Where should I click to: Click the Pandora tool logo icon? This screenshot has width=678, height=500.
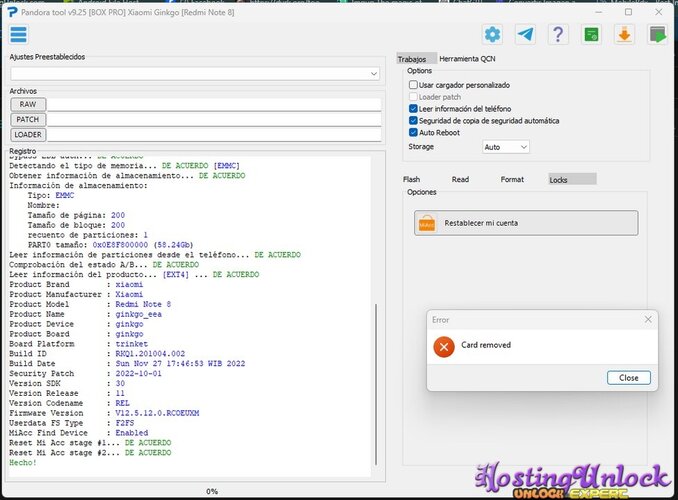point(13,12)
